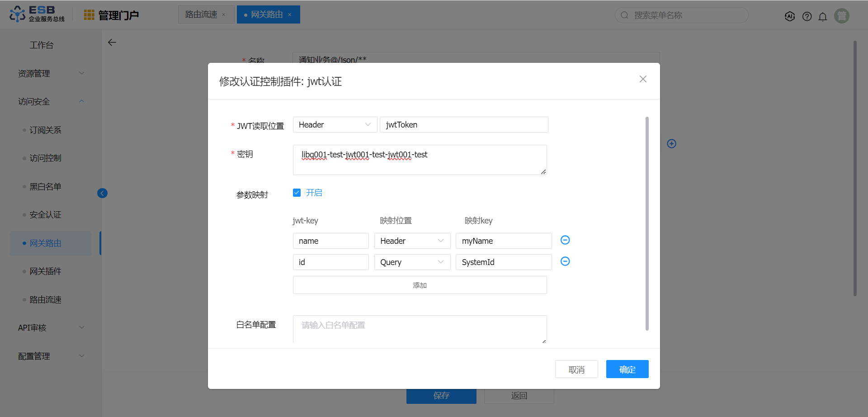Viewport: 868px width, 417px height.
Task: Open the JWT读取位置 Header dropdown
Action: point(335,125)
